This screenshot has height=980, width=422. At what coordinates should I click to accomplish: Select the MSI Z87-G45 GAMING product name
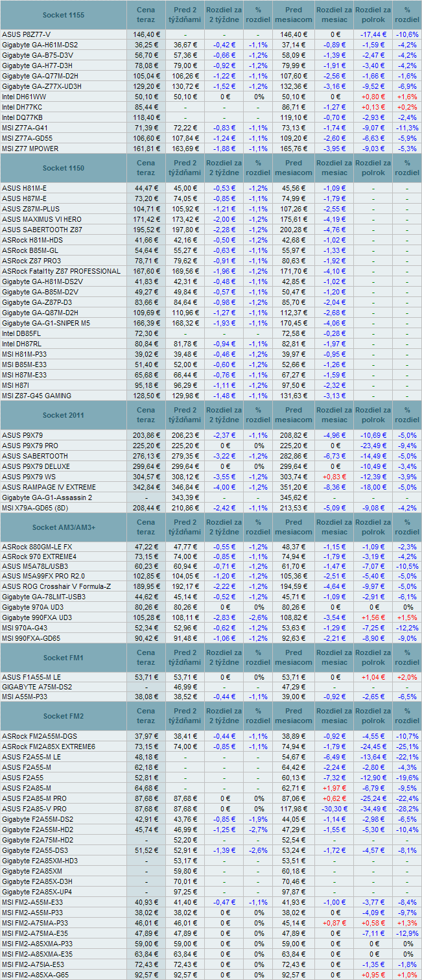[37, 396]
